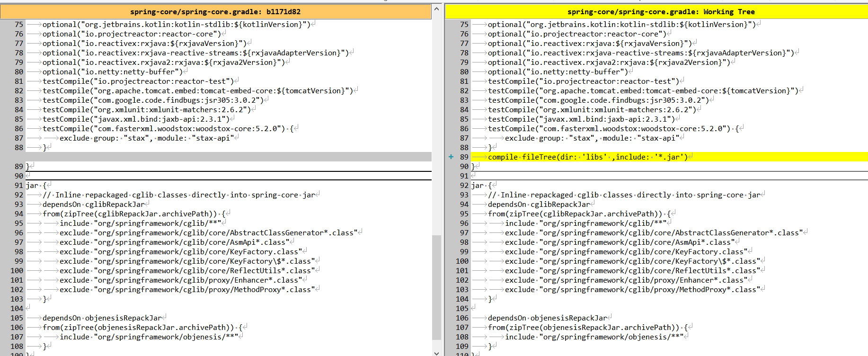Click right line 80 netty-buffer optional
Screen dimensions: 868x356
558,72
